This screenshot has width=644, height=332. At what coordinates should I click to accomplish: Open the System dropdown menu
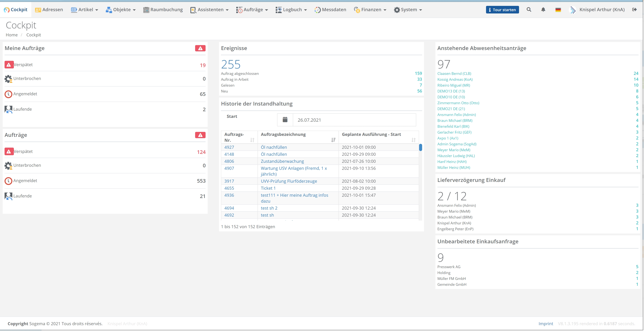pyautogui.click(x=408, y=9)
